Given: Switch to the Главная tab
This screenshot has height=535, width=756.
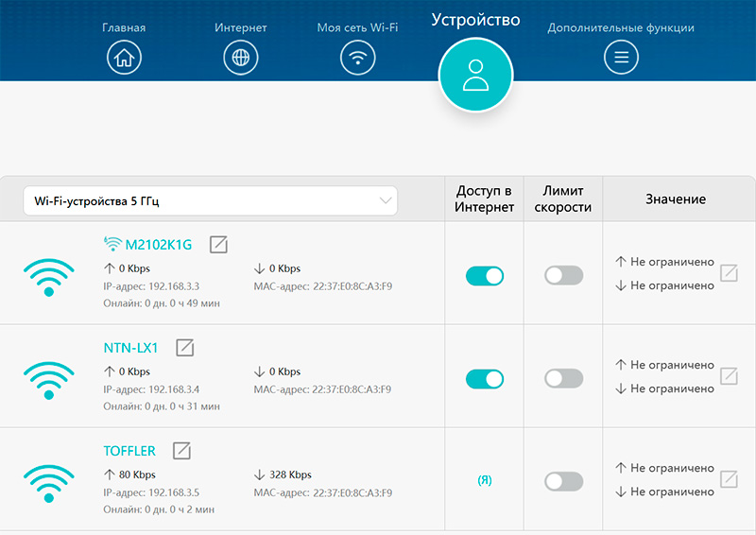Looking at the screenshot, I should click(124, 27).
